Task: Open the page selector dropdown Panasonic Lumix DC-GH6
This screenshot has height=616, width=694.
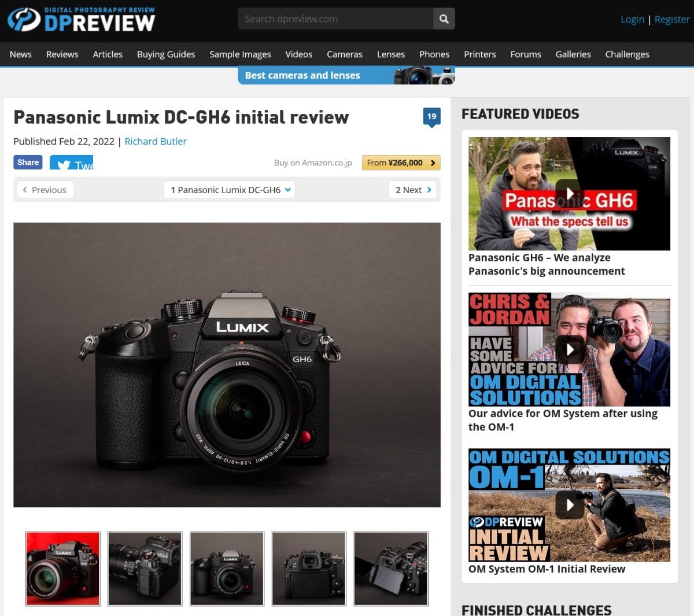Action: (230, 190)
